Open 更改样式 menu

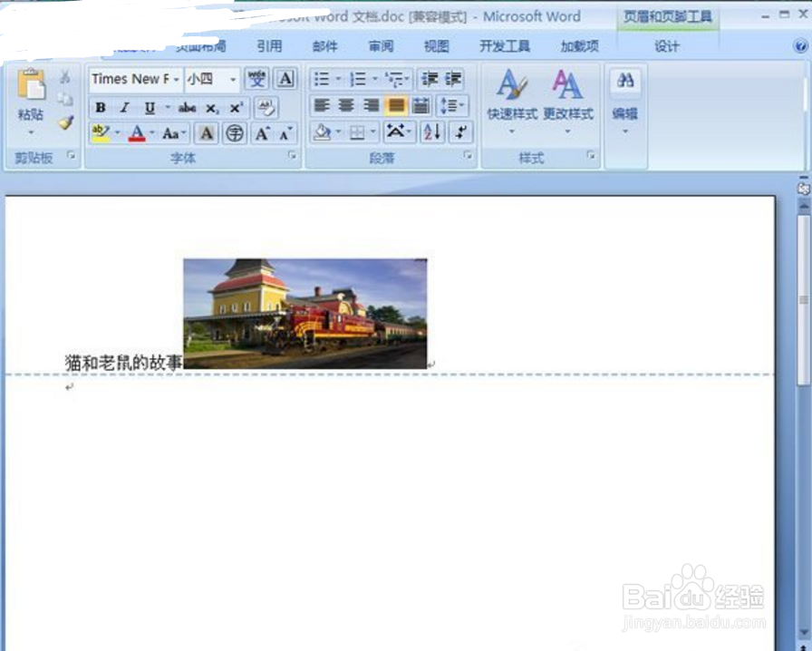pos(567,102)
